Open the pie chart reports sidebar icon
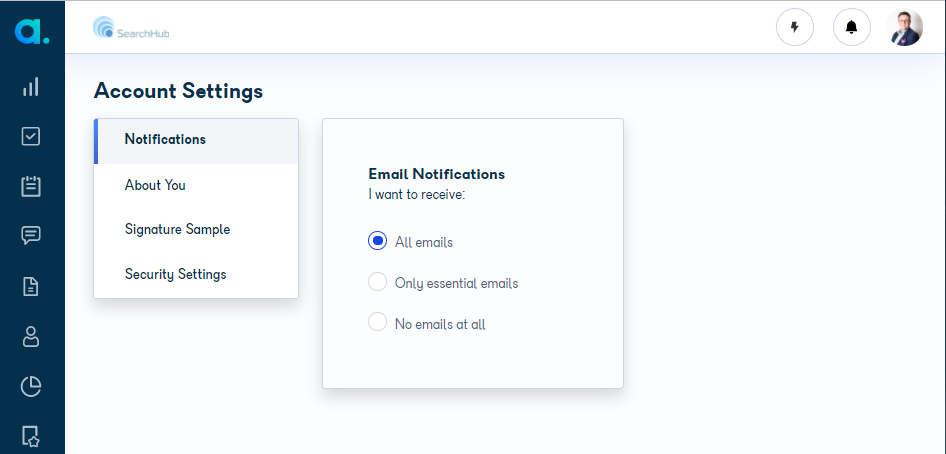This screenshot has height=454, width=946. click(31, 386)
